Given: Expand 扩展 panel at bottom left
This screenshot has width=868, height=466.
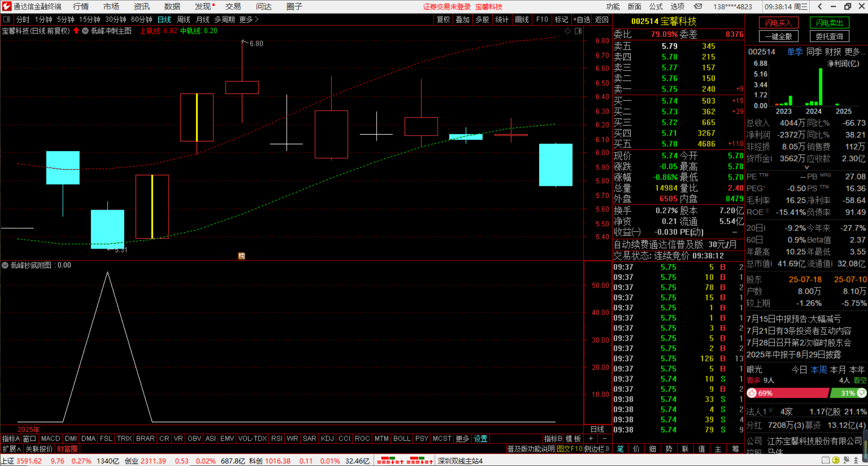Looking at the screenshot, I should (12, 449).
